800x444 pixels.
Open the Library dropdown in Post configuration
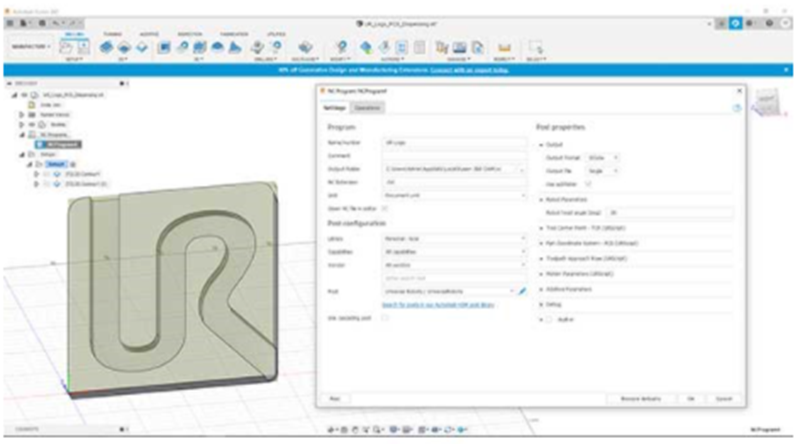454,239
